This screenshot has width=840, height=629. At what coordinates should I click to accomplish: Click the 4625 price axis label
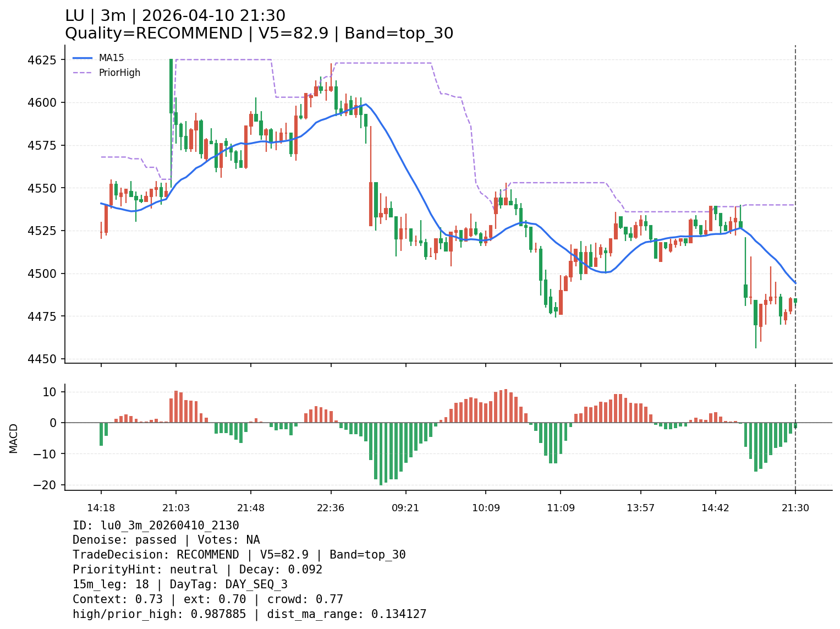point(42,60)
